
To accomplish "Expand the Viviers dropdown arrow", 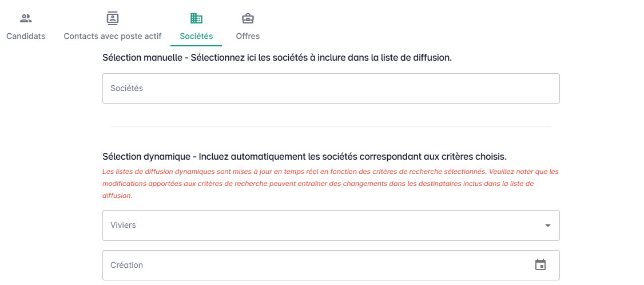I will [x=548, y=225].
